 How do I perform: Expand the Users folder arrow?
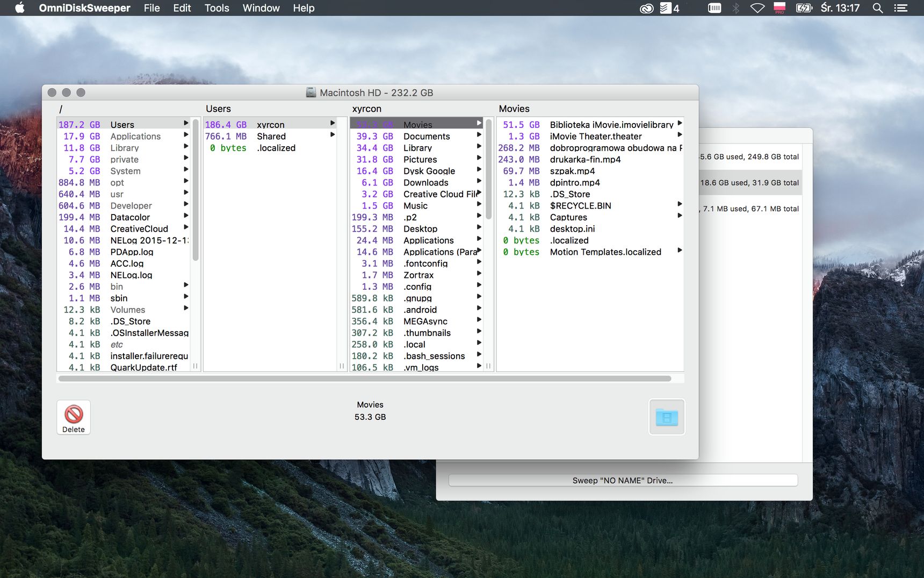click(186, 123)
